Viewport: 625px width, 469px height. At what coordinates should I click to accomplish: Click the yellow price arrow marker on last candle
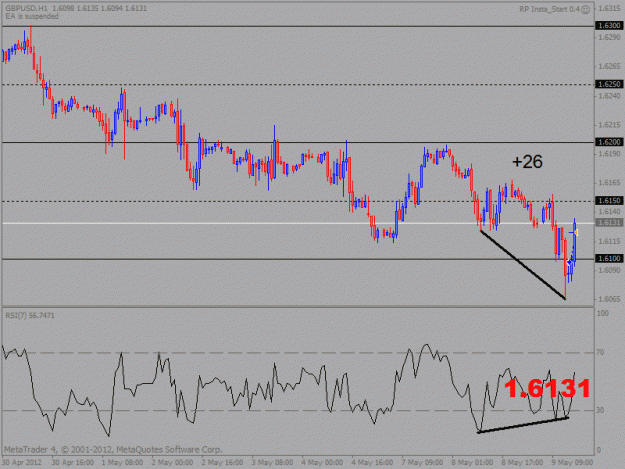(x=576, y=232)
